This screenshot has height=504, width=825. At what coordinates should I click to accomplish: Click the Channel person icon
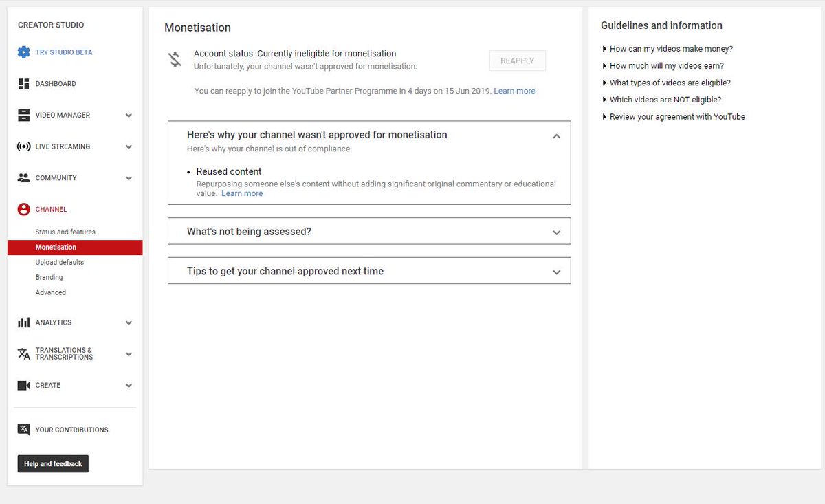click(24, 210)
